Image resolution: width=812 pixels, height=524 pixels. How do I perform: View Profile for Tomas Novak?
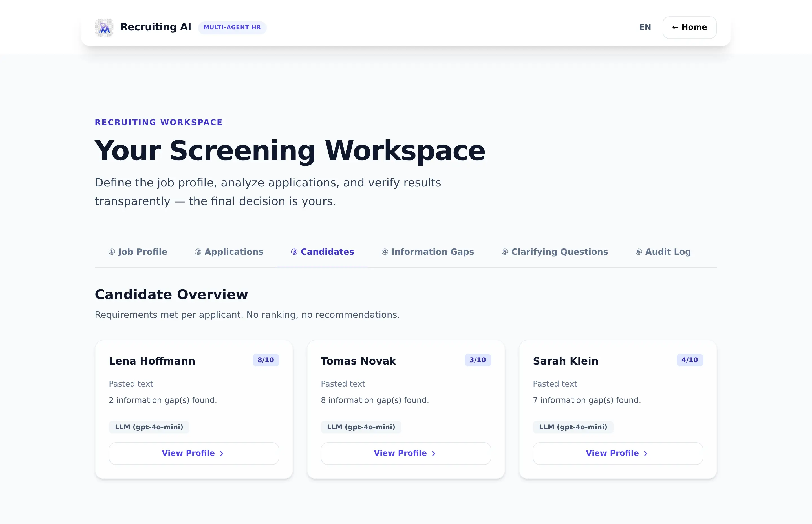tap(406, 453)
